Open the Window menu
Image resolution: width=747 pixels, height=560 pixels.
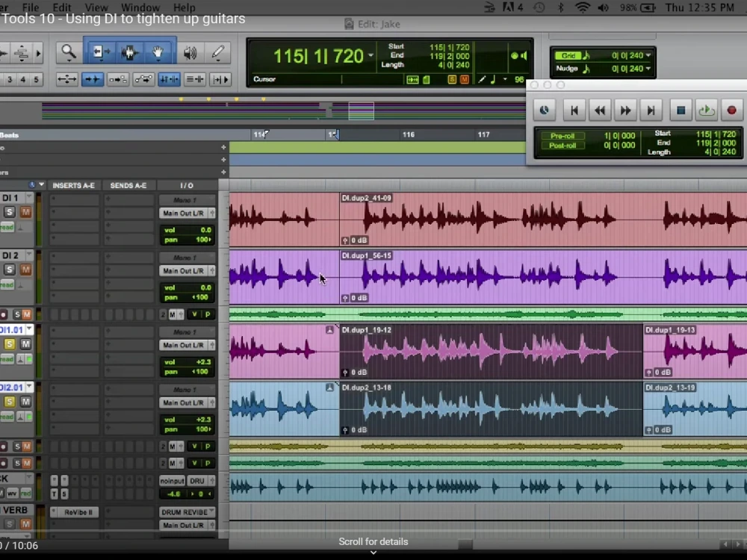click(x=140, y=7)
